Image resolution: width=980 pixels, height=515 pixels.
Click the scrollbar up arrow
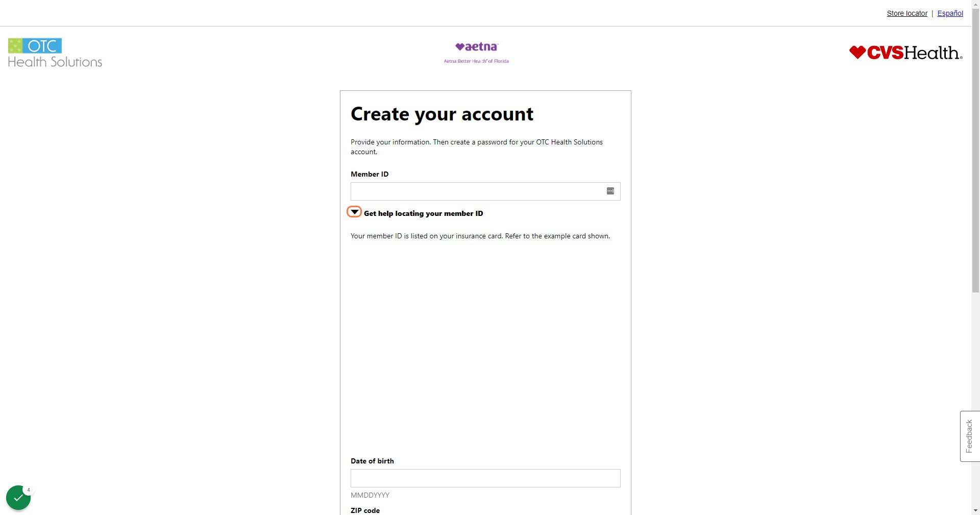click(x=975, y=4)
